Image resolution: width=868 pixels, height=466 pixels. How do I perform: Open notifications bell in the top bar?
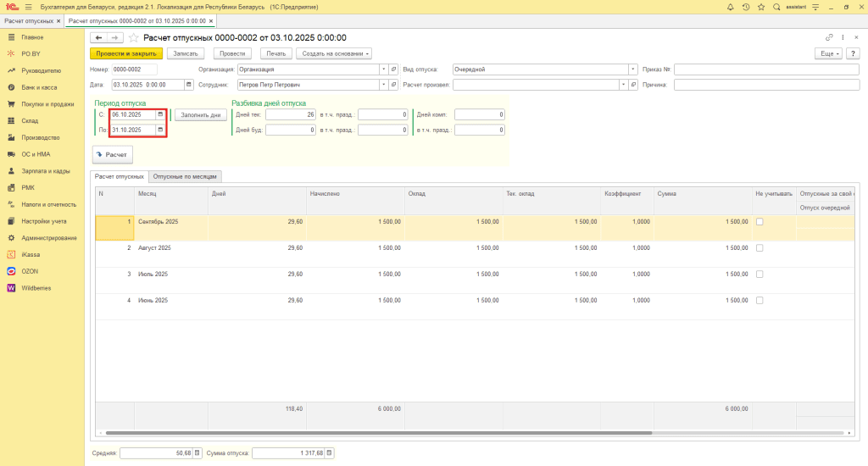pyautogui.click(x=731, y=7)
